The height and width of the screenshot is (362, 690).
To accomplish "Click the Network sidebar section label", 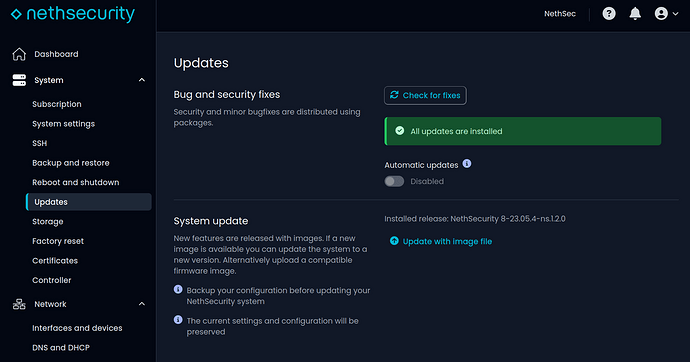I will pos(50,304).
